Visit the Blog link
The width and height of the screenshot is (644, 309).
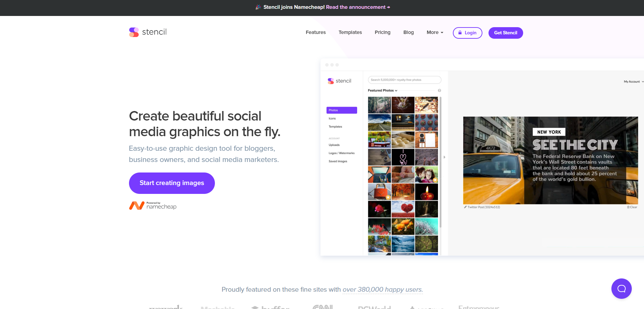tap(408, 32)
